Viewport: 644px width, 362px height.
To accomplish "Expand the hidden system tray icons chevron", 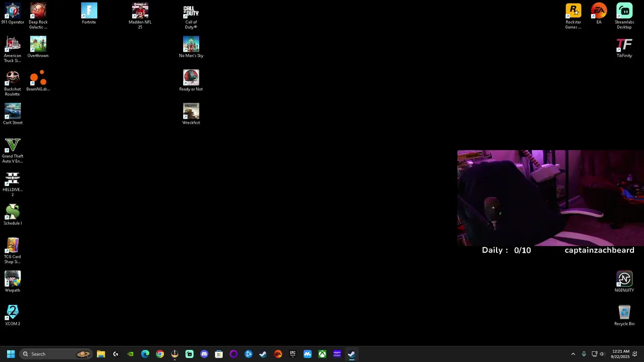I will (573, 354).
